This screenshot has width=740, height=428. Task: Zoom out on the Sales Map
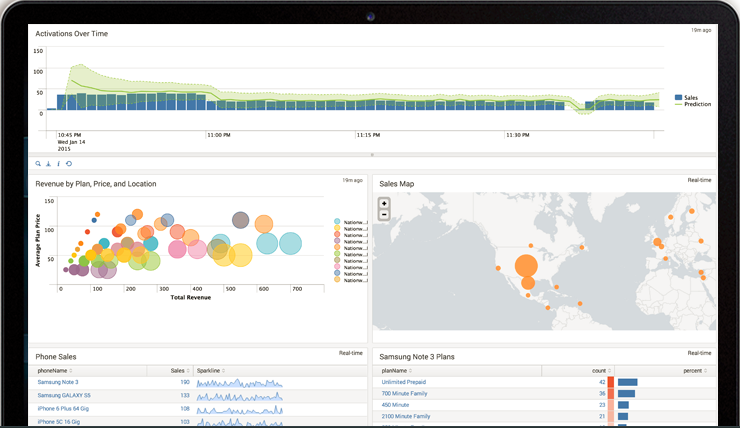click(x=384, y=214)
